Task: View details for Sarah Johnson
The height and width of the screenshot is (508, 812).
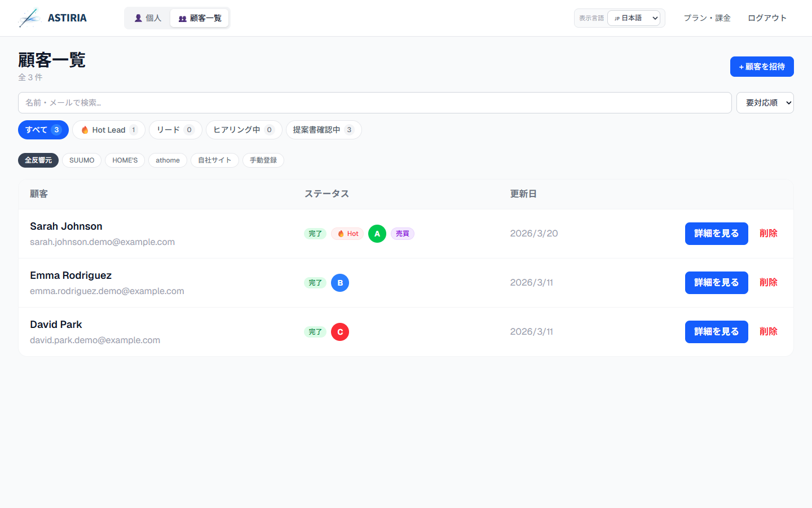Action: pos(716,234)
